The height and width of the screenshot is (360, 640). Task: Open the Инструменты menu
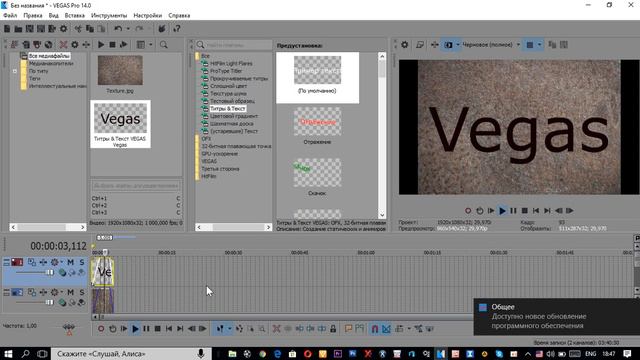(x=109, y=16)
